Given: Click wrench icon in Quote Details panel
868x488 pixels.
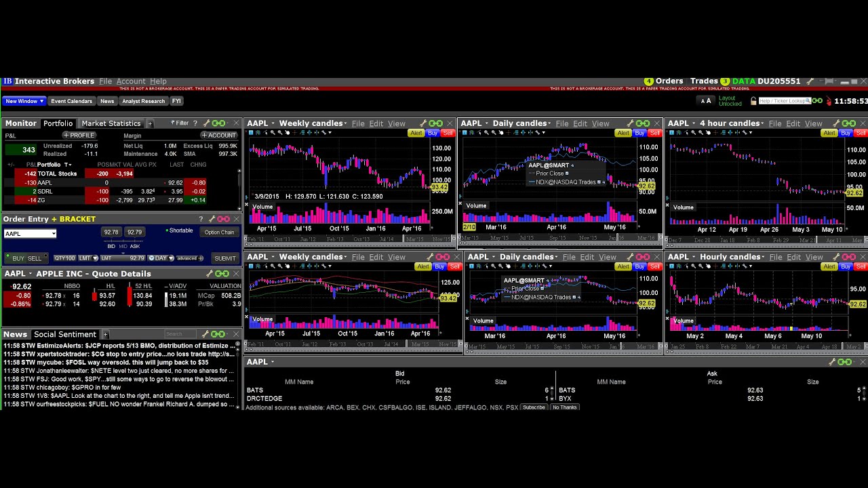Looking at the screenshot, I should pyautogui.click(x=210, y=274).
